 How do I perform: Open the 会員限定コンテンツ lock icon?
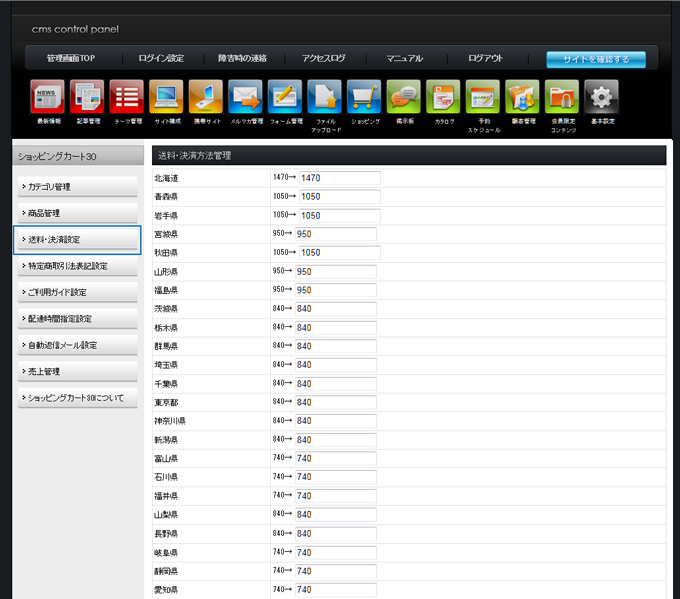pyautogui.click(x=562, y=97)
